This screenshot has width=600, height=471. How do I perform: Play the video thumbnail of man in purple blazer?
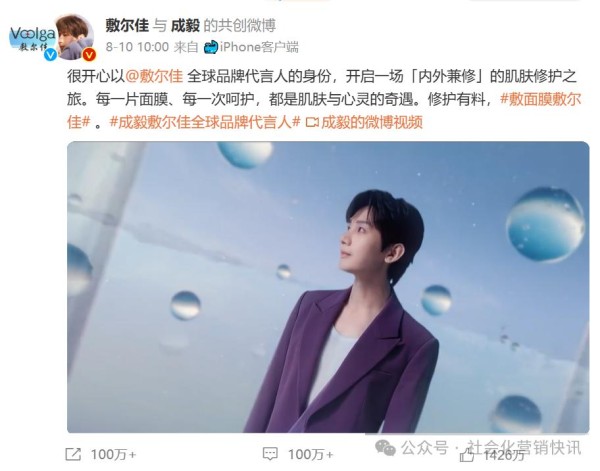pyautogui.click(x=328, y=287)
